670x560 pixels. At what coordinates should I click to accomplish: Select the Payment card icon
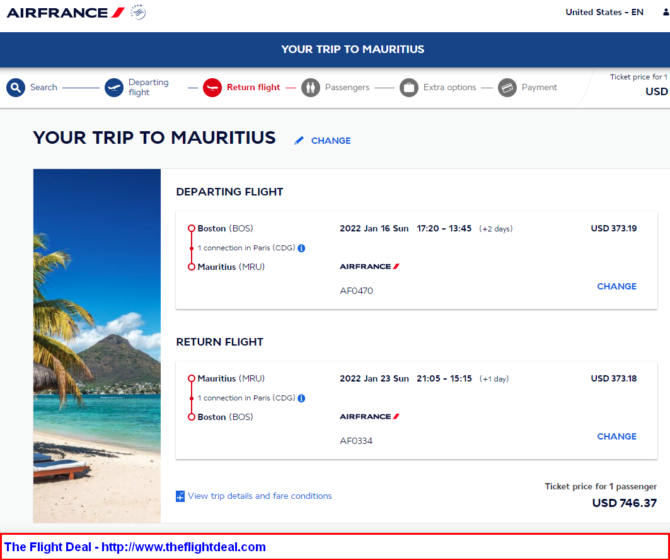coord(507,88)
